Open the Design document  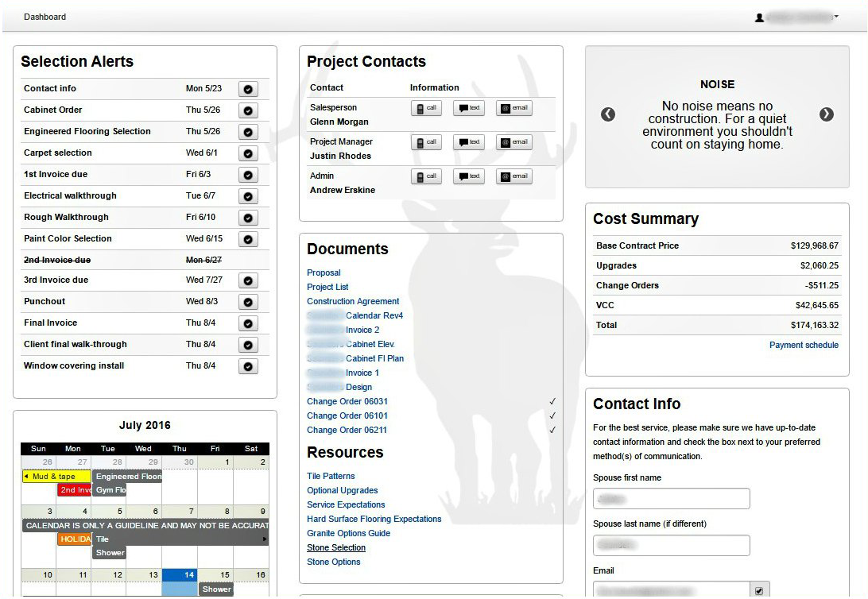pyautogui.click(x=339, y=388)
